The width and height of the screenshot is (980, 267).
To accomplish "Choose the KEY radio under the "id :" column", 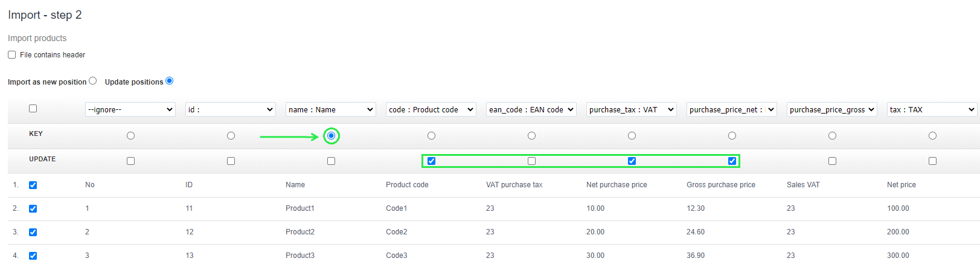I will [231, 136].
